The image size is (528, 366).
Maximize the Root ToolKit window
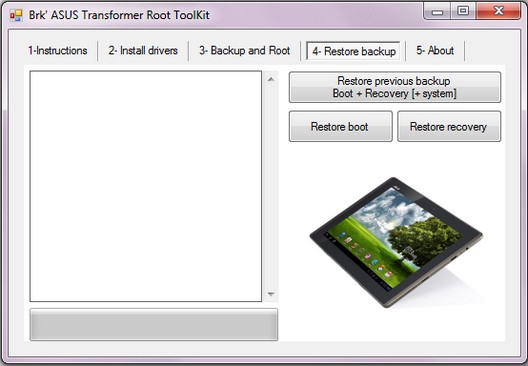tap(463, 11)
